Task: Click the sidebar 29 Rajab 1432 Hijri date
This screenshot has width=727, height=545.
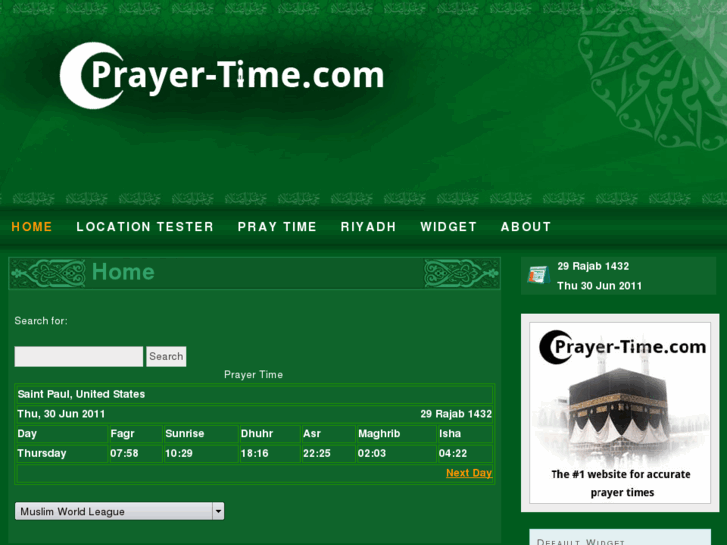Action: click(593, 266)
